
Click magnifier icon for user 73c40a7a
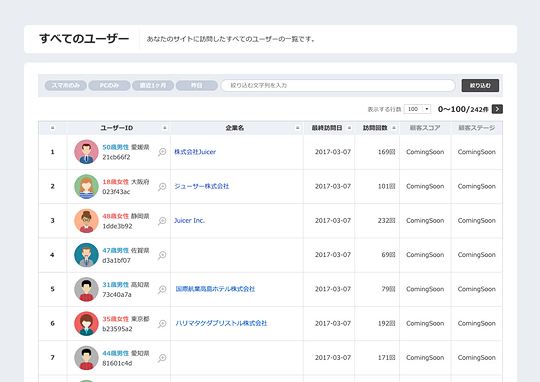(x=162, y=289)
